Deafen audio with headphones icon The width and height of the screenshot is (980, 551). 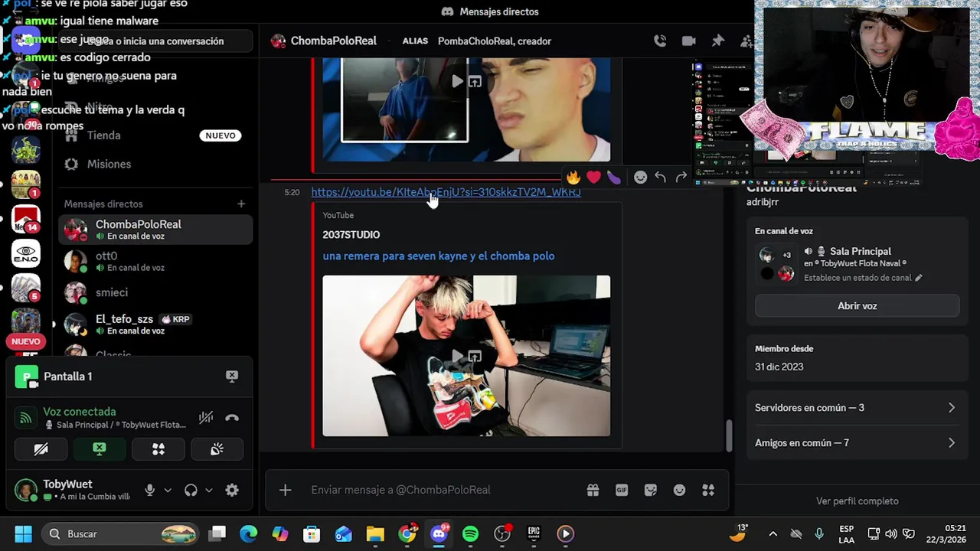191,491
